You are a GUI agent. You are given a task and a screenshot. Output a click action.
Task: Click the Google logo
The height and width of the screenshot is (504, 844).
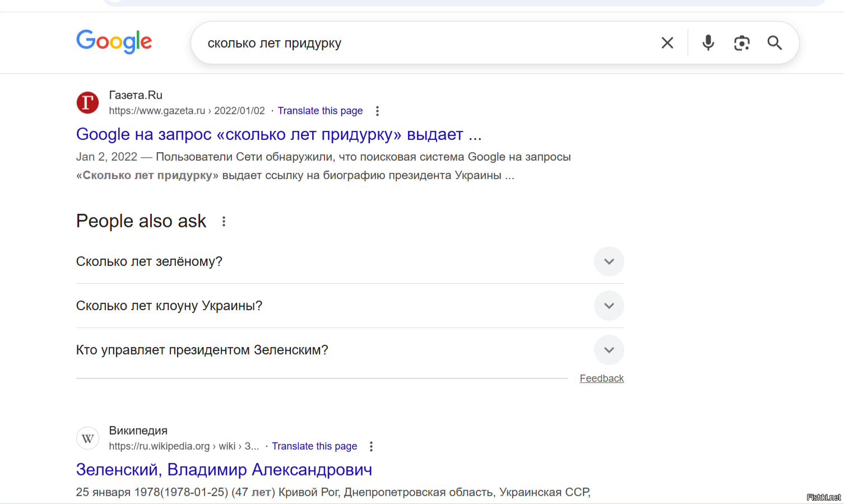point(114,42)
